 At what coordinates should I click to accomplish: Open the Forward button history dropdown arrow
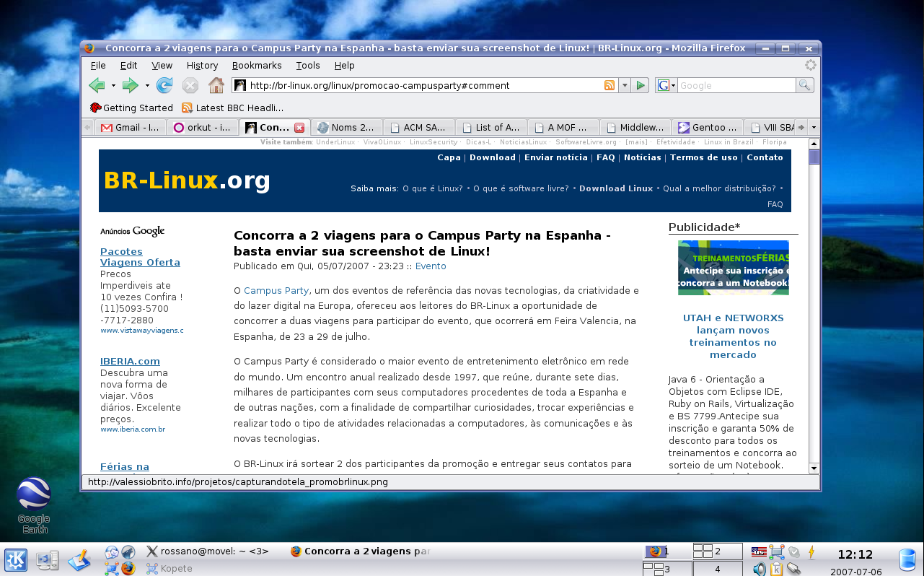point(147,85)
